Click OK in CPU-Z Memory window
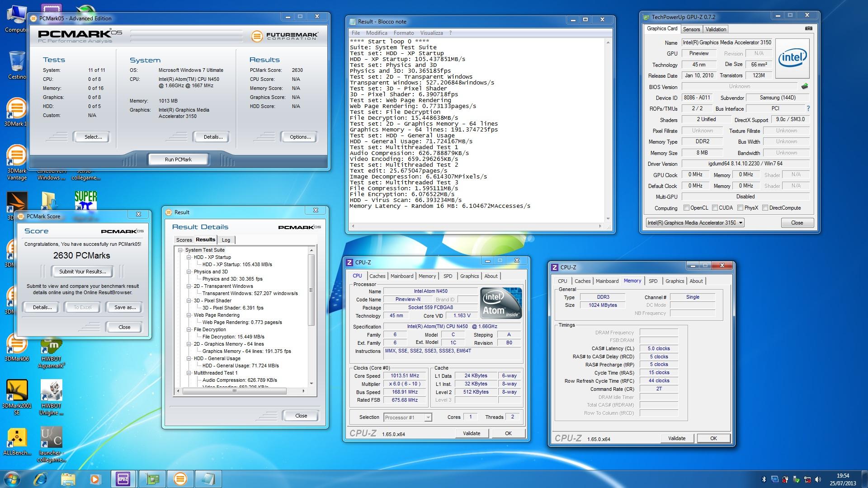 pyautogui.click(x=713, y=438)
